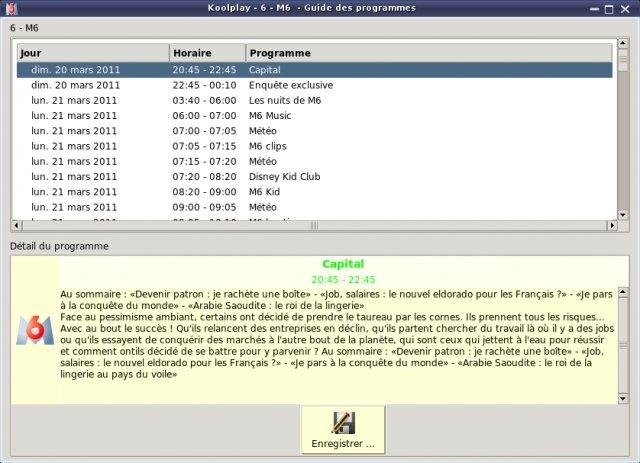The image size is (640, 463).
Task: Click the 22:45 - 00:10 time cell
Action: pos(204,85)
